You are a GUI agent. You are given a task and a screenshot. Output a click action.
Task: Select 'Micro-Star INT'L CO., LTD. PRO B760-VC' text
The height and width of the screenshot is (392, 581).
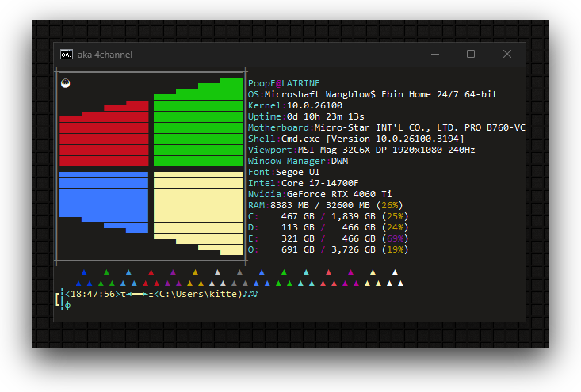point(420,127)
